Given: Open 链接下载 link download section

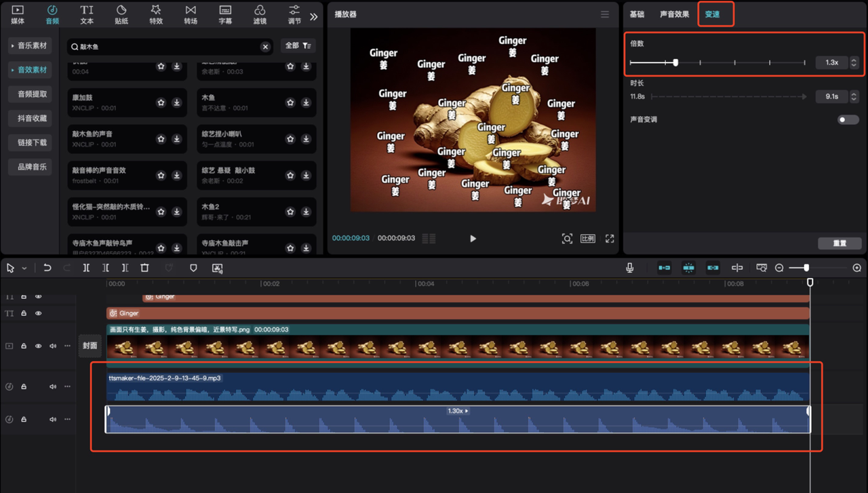Looking at the screenshot, I should pos(30,142).
